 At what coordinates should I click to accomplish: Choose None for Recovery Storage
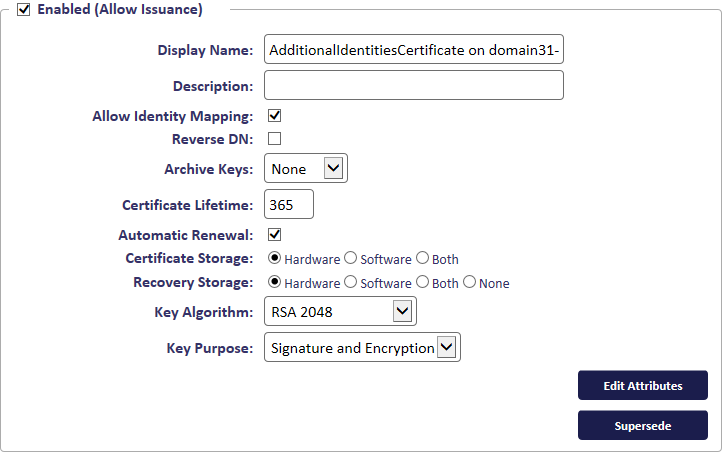click(469, 282)
